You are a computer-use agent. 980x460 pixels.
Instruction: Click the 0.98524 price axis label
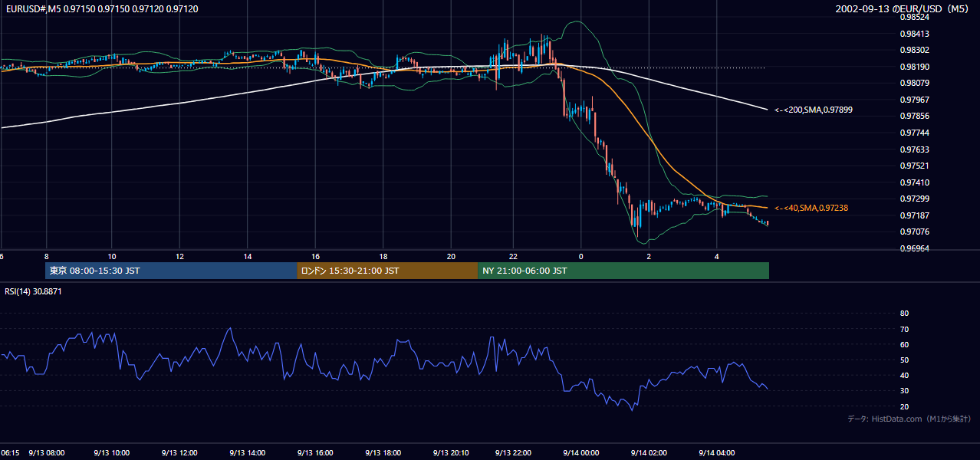[x=915, y=17]
